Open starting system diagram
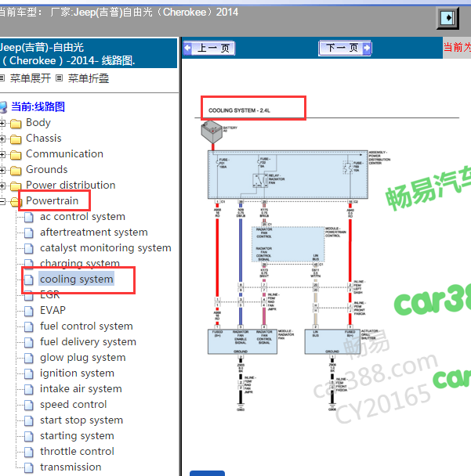 [77, 436]
